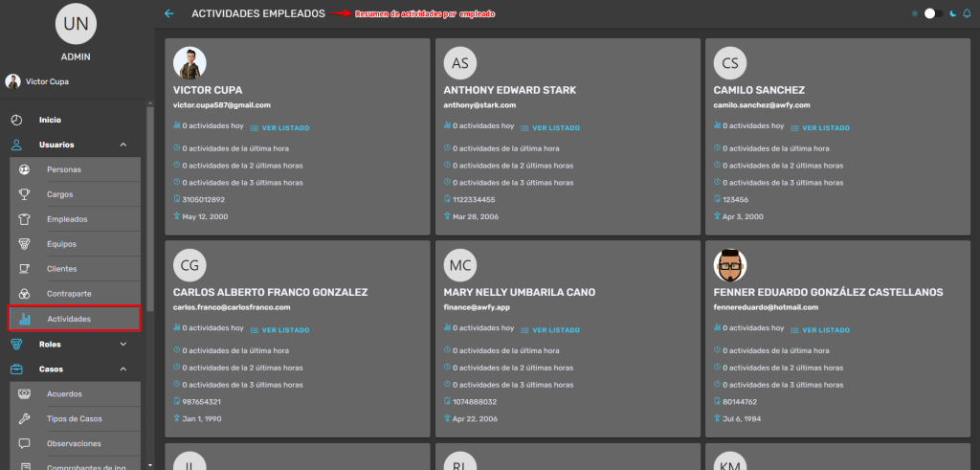Click the Actividades bar-chart icon
The width and height of the screenshot is (980, 470).
pyautogui.click(x=24, y=319)
